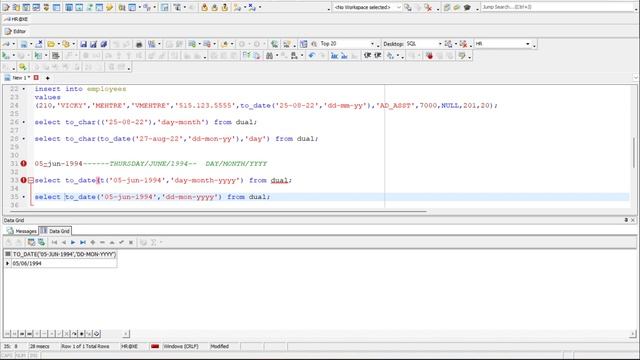Screen dimensions: 640x360
Task: Click the Save All files icon
Action: [x=104, y=44]
